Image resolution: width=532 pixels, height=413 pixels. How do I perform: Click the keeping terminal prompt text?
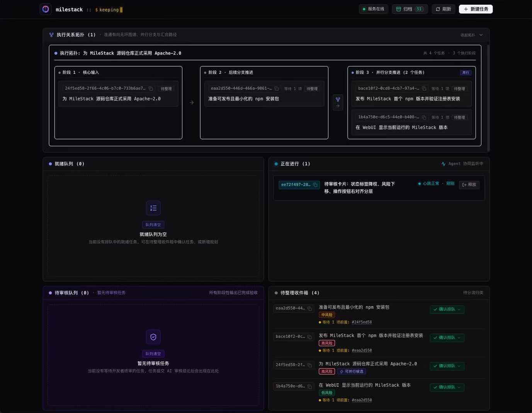(x=109, y=10)
